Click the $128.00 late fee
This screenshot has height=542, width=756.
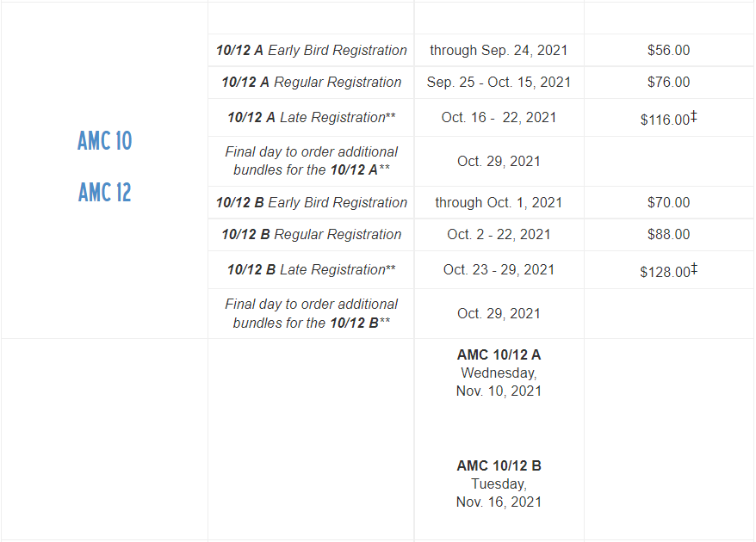(668, 270)
